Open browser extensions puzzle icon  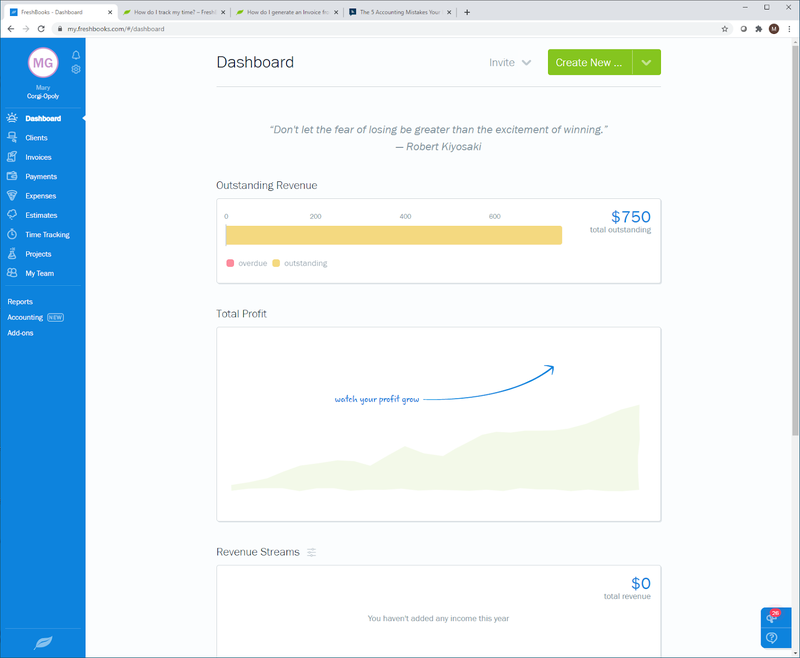[x=759, y=29]
